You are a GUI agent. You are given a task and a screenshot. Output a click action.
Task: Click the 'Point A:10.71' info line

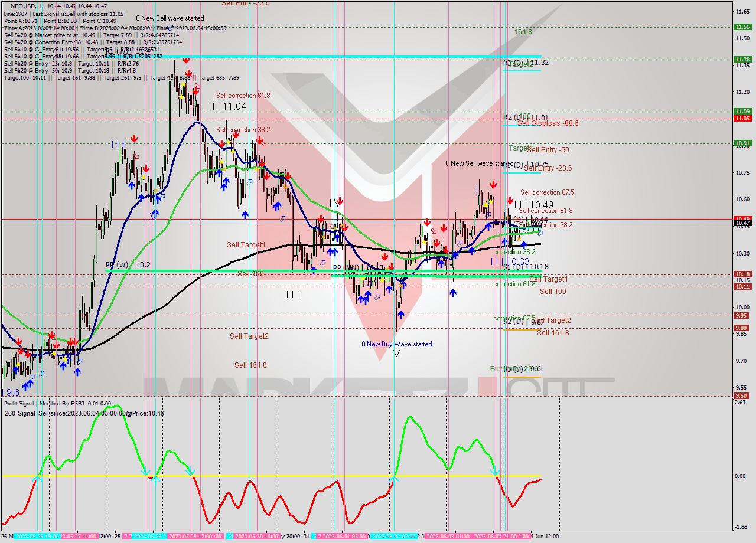coord(22,21)
